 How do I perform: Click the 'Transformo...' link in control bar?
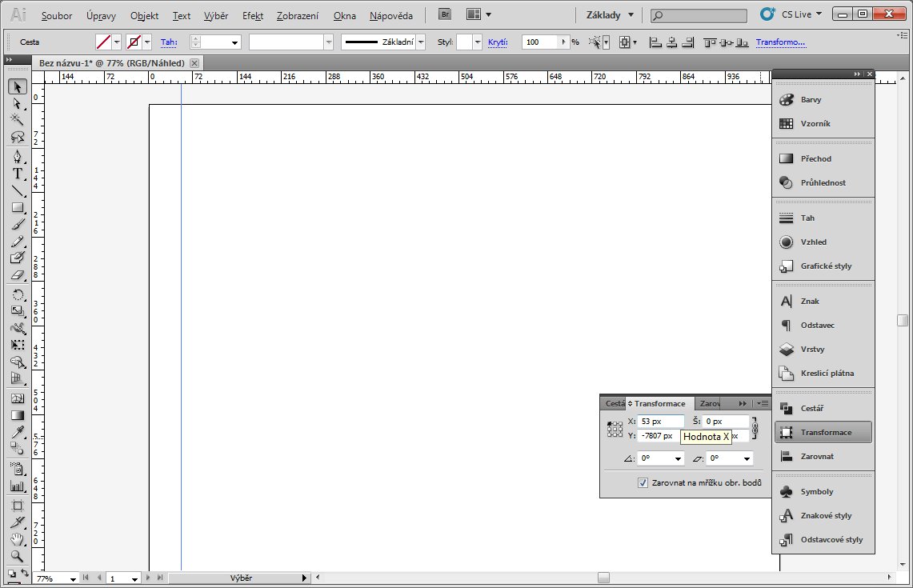click(x=780, y=42)
